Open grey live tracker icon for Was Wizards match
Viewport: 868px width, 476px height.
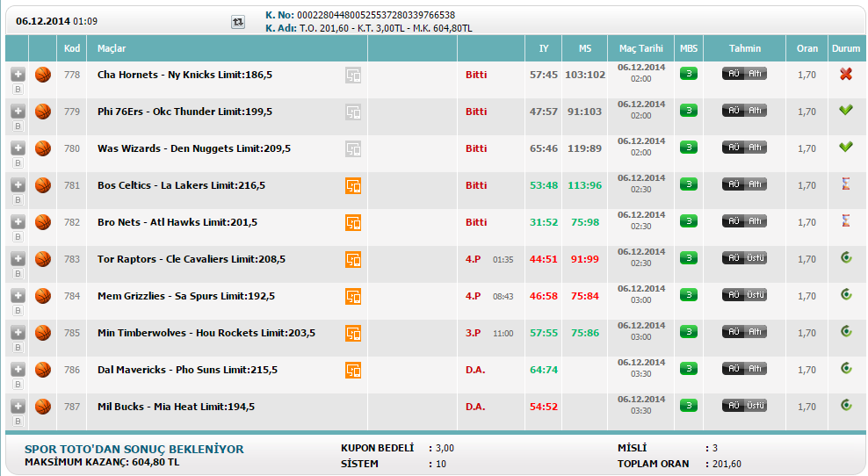[353, 149]
